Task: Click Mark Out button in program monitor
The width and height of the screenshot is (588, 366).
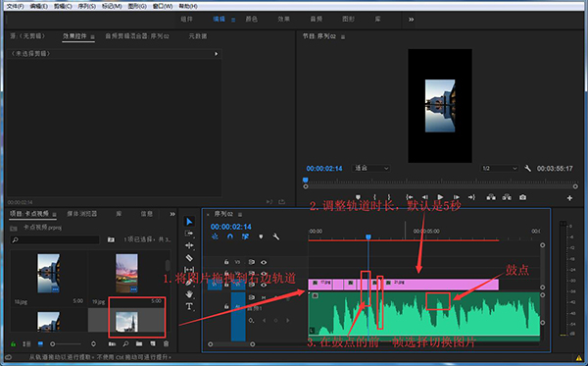Action: coord(389,197)
